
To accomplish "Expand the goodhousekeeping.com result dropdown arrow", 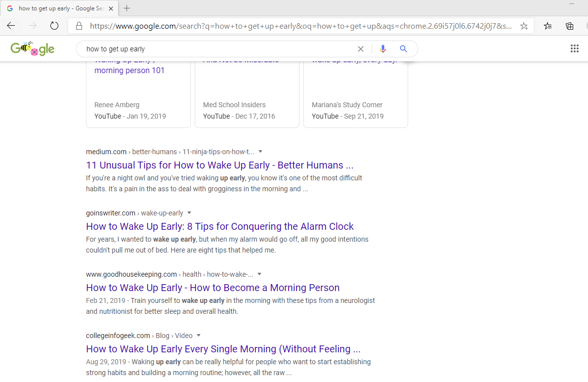I will 259,274.
